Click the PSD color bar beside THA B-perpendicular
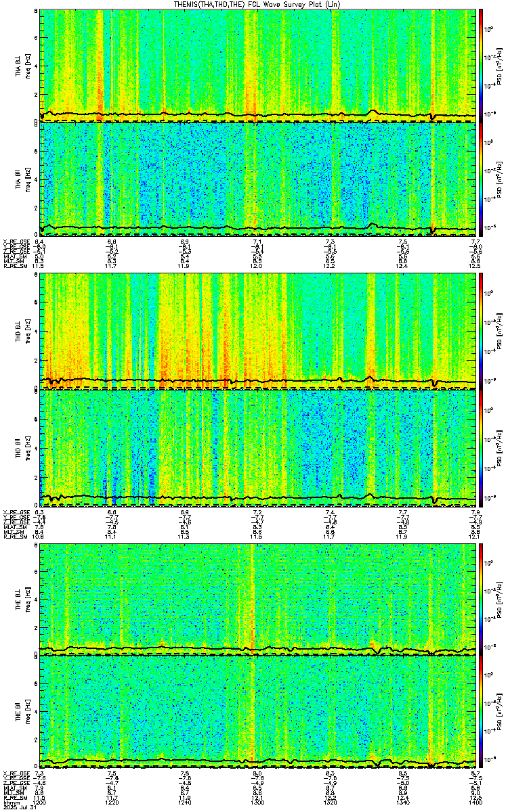508x812 pixels. [x=482, y=65]
